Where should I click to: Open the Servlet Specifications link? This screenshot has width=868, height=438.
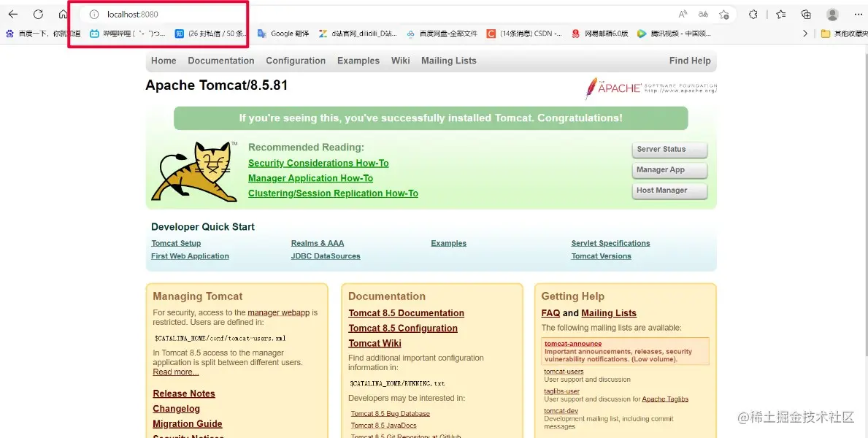coord(610,243)
